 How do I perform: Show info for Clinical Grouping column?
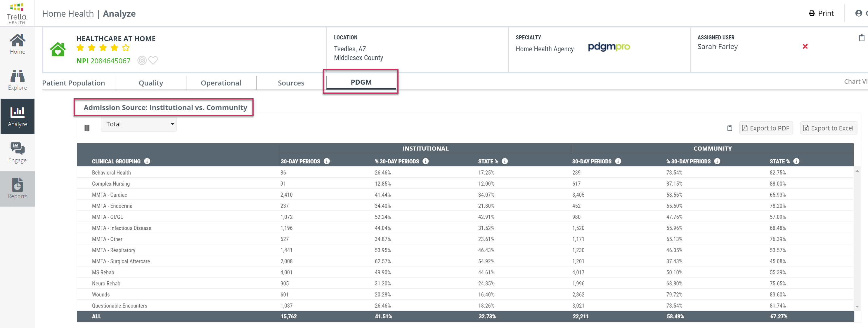[x=147, y=161]
